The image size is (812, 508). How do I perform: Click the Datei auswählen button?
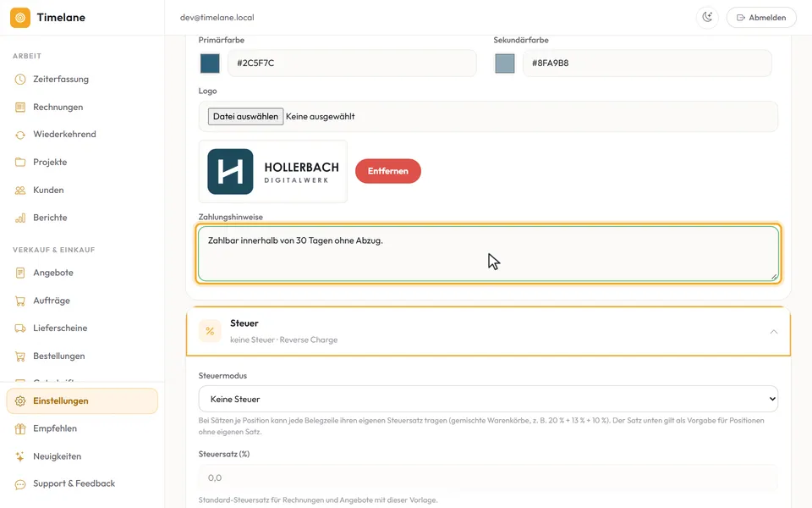point(245,117)
